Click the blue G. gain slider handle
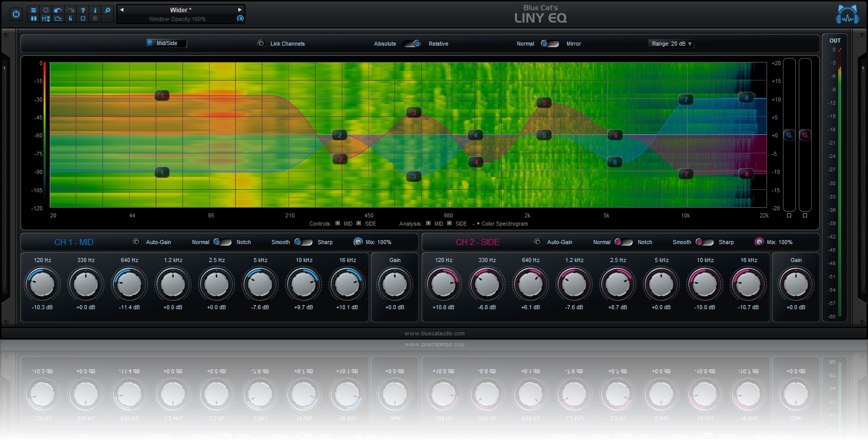The width and height of the screenshot is (868, 441). click(789, 135)
